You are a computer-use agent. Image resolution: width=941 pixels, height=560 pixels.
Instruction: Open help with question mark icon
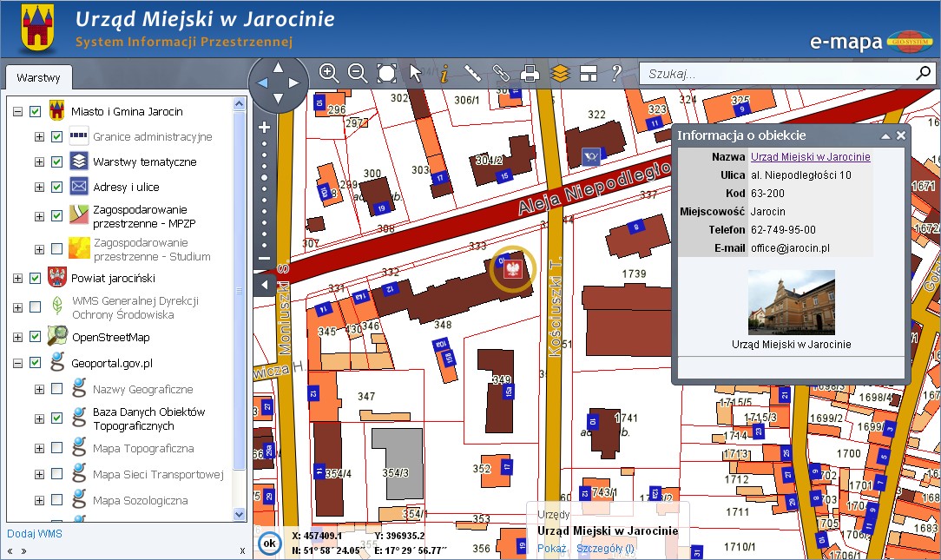pos(616,73)
